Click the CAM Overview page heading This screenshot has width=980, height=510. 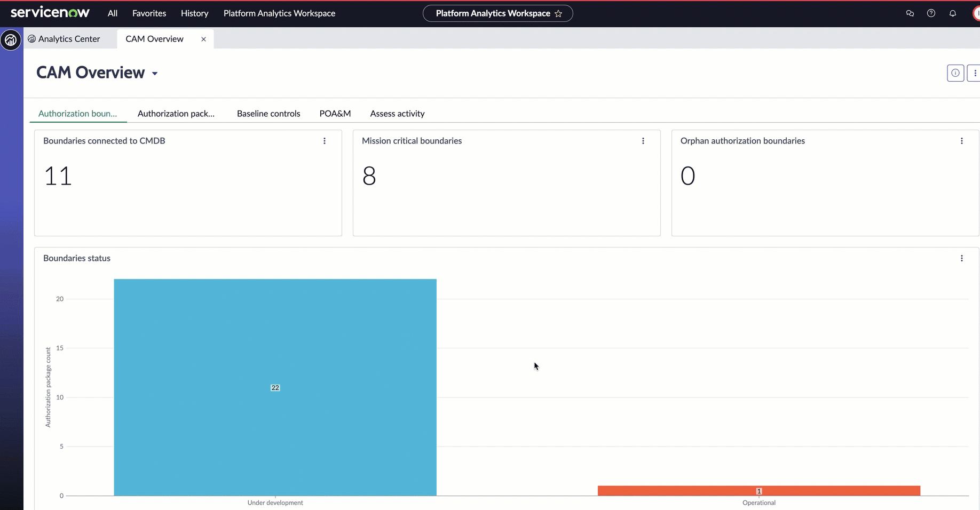point(91,73)
